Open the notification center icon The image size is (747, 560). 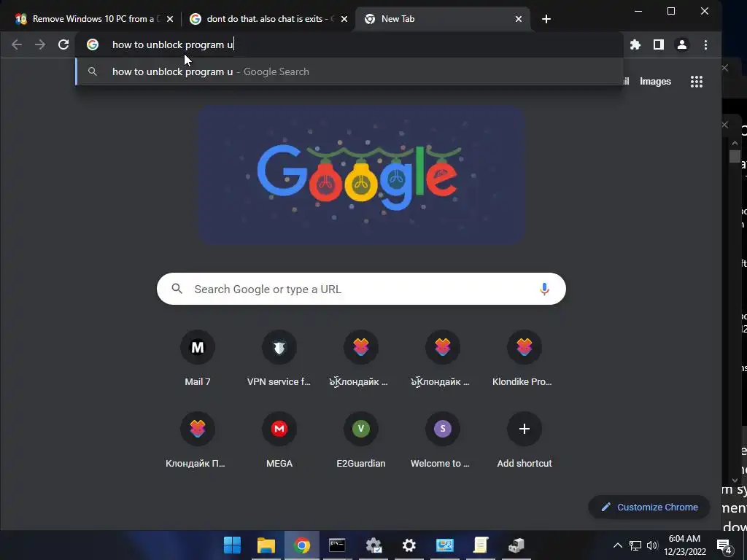(x=724, y=546)
